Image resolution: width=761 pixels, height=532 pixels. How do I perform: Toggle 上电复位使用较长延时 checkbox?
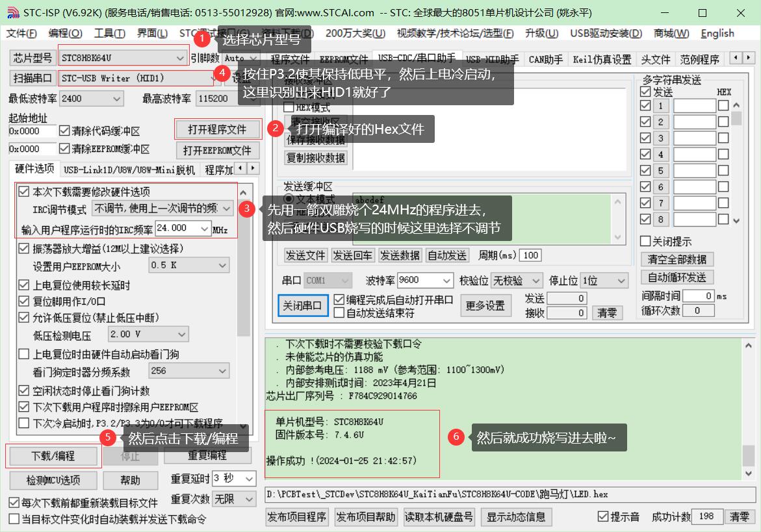click(23, 285)
